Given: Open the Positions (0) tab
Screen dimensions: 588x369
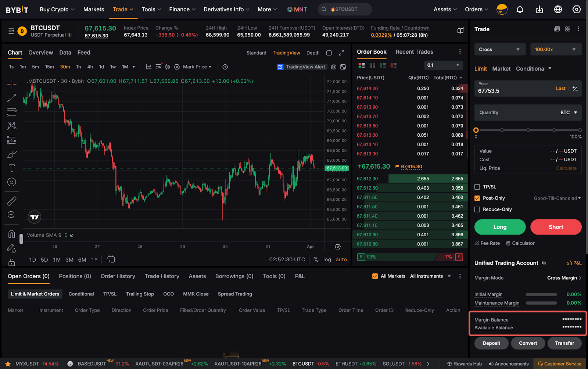Looking at the screenshot, I should coord(75,276).
